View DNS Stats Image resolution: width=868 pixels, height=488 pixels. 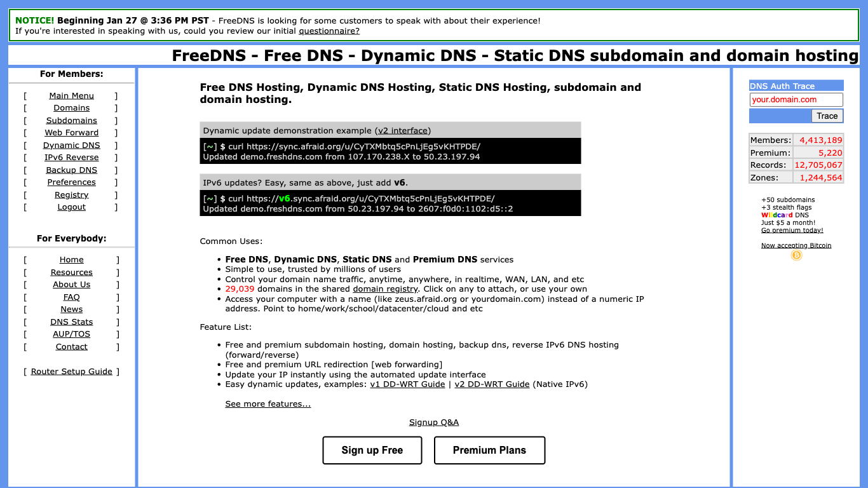coord(71,322)
